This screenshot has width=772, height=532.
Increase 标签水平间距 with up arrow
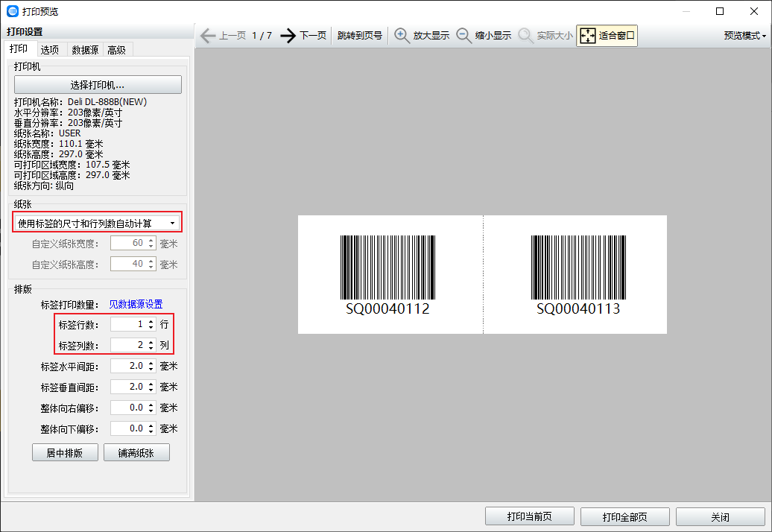point(151,363)
